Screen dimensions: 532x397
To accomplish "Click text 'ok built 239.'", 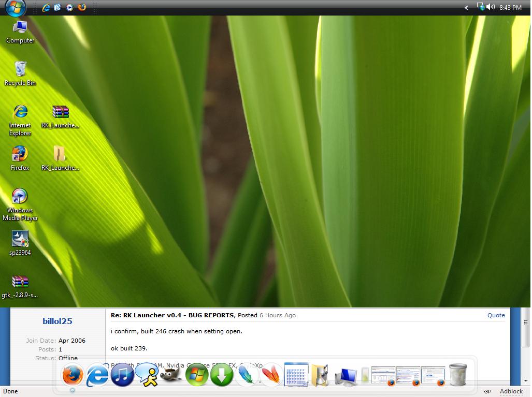I will (x=129, y=348).
